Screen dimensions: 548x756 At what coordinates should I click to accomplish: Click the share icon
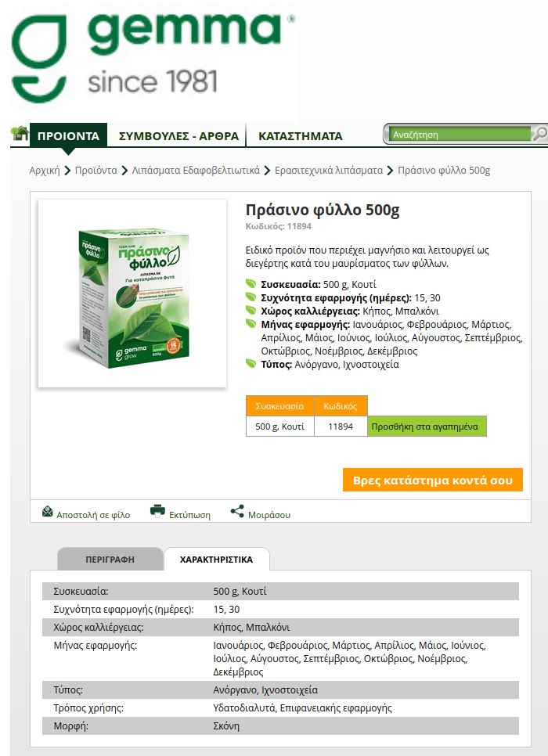(237, 511)
